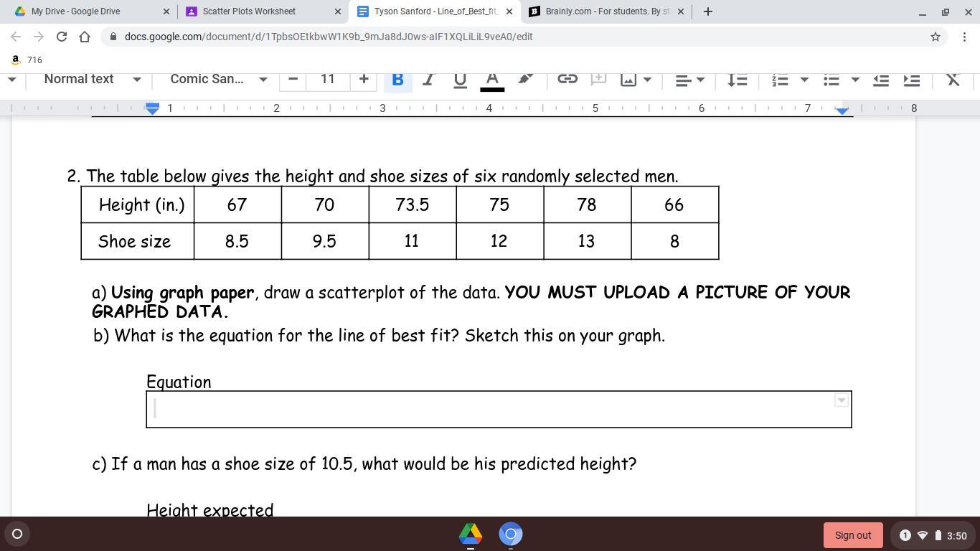980x551 pixels.
Task: Open the Normal text style dropdown
Action: tap(92, 79)
